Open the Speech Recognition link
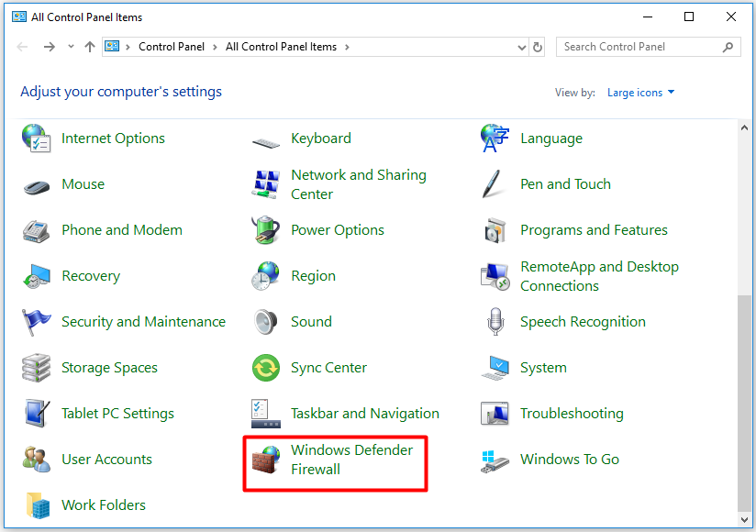The height and width of the screenshot is (532, 756). 583,322
